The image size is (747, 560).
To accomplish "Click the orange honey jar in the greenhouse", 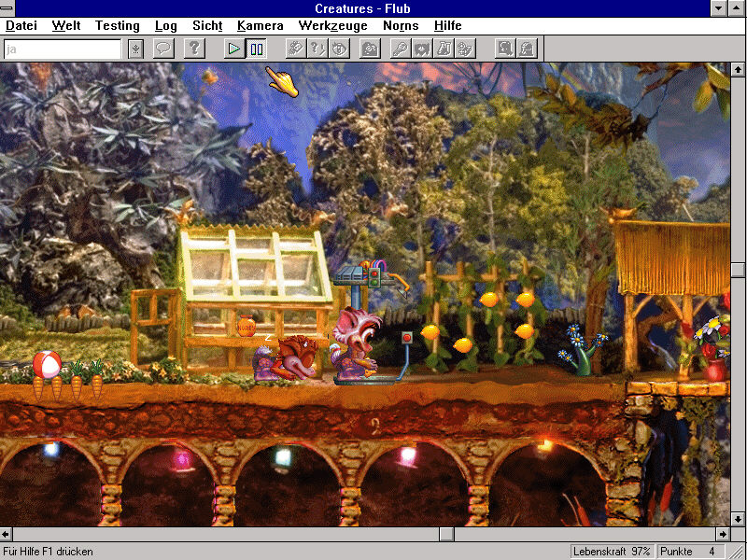I will 247,326.
